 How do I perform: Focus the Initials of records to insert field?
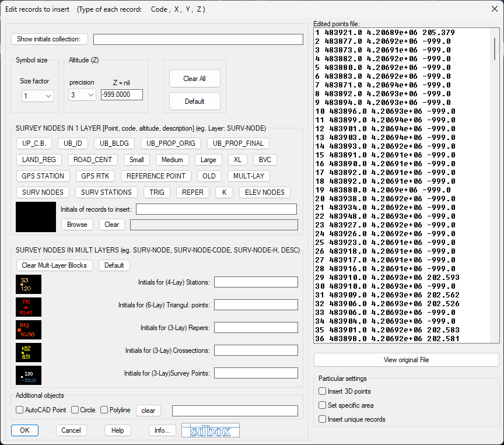tap(216, 209)
